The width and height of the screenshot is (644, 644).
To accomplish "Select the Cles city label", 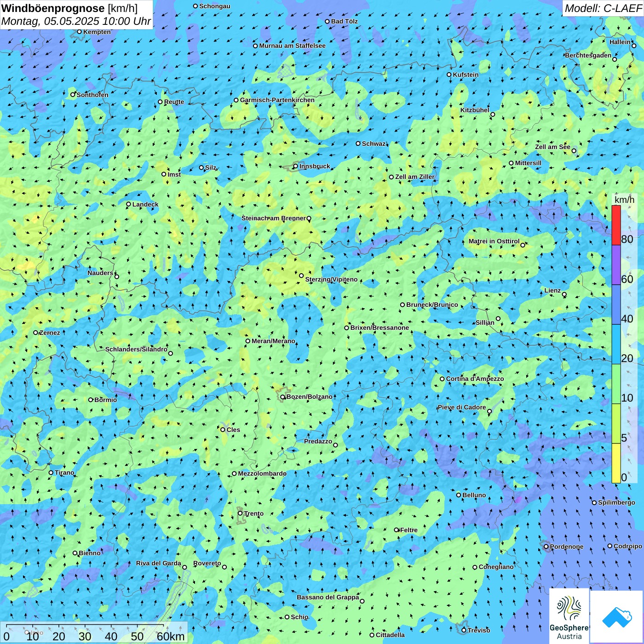I will (x=233, y=430).
